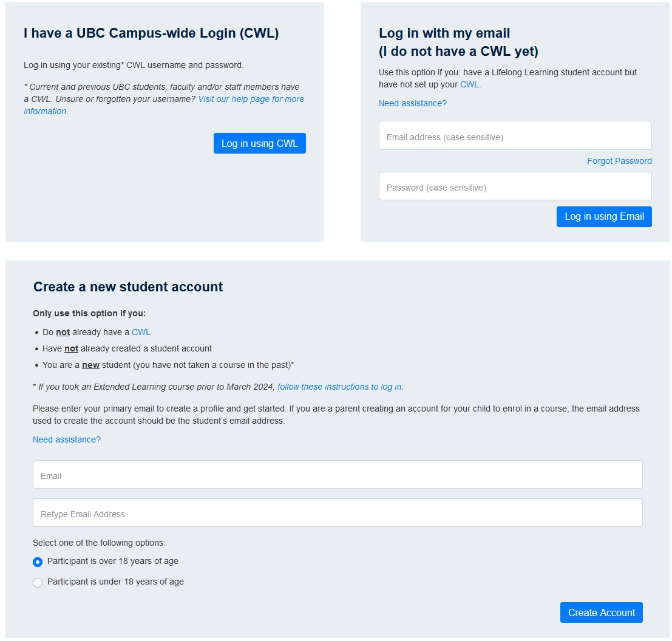Focus the Password (case sensitive) field
This screenshot has width=672, height=641.
click(515, 186)
